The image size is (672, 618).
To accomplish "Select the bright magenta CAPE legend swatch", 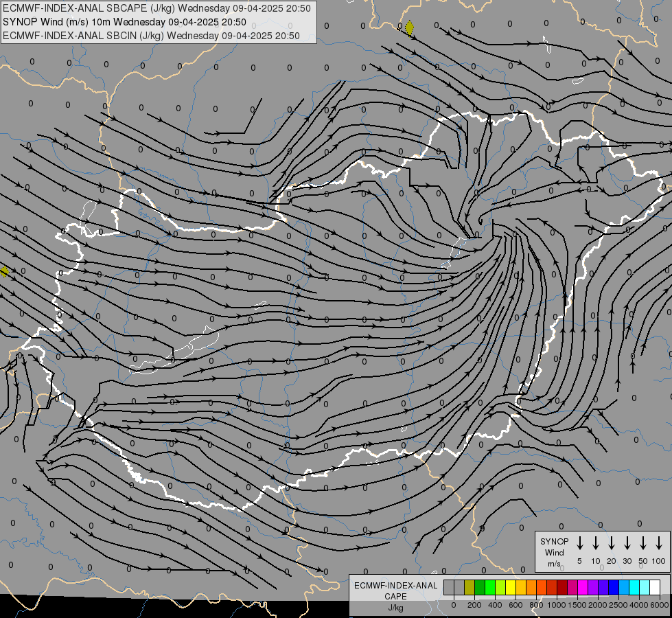I will pos(583,587).
